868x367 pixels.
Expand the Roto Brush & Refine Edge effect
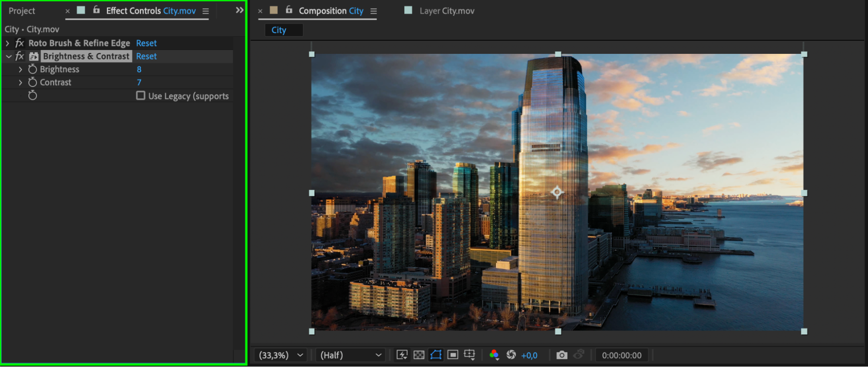click(x=7, y=43)
